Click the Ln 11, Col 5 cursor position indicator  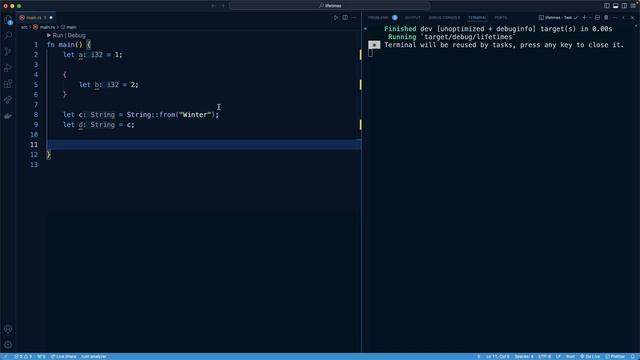pyautogui.click(x=497, y=357)
